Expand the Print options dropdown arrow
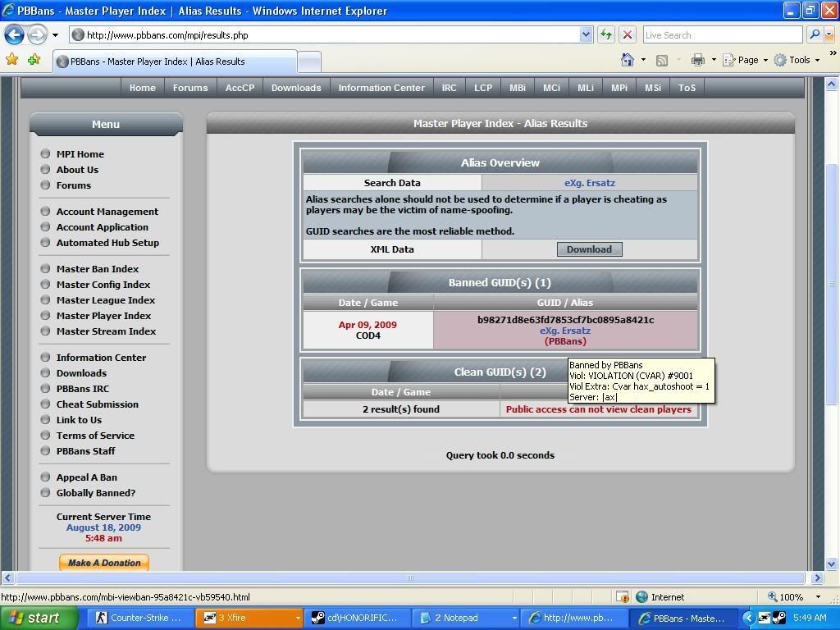This screenshot has height=630, width=840. pos(714,60)
